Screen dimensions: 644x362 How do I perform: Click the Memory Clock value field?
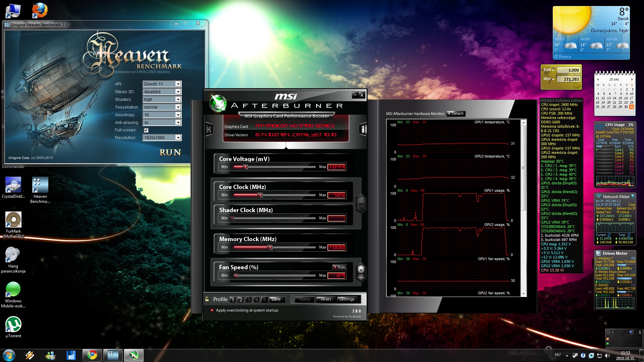pos(336,247)
